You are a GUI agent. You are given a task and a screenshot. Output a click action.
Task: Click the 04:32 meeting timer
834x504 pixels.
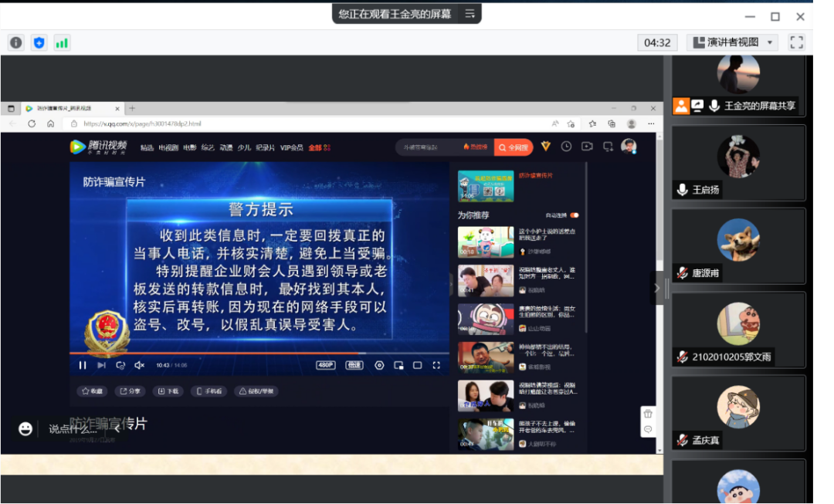pyautogui.click(x=657, y=42)
